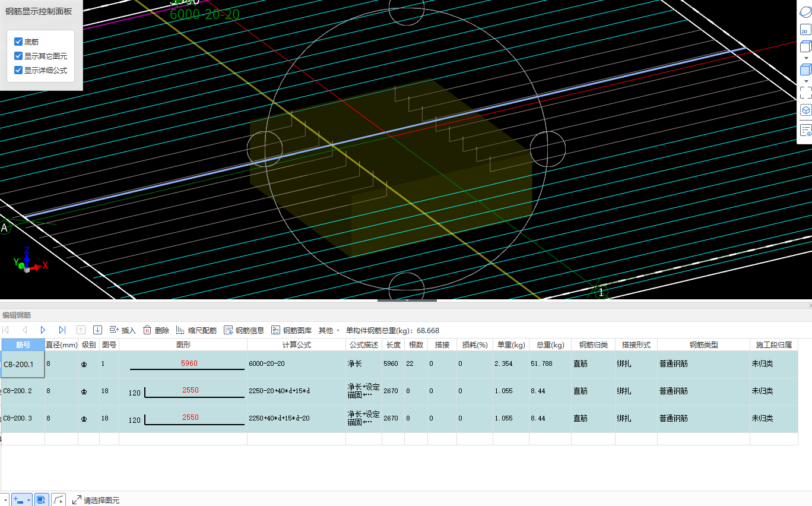Screen dimensions: 812x506
Task: Click the formula cell 6000-20-20
Action: click(297, 364)
